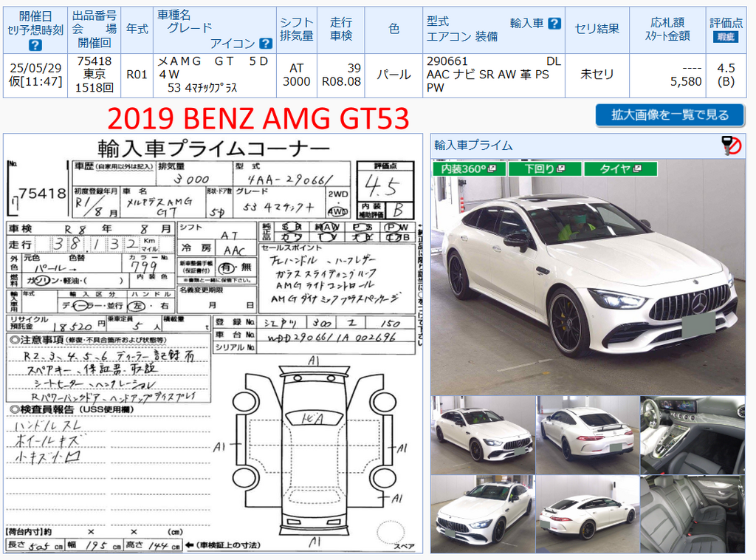Click date 25/05/29 cell

(35, 68)
